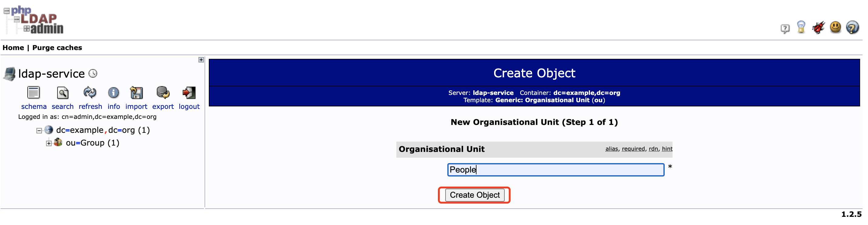Screen dimensions: 868x225
Task: Click the export database icon
Action: click(163, 92)
